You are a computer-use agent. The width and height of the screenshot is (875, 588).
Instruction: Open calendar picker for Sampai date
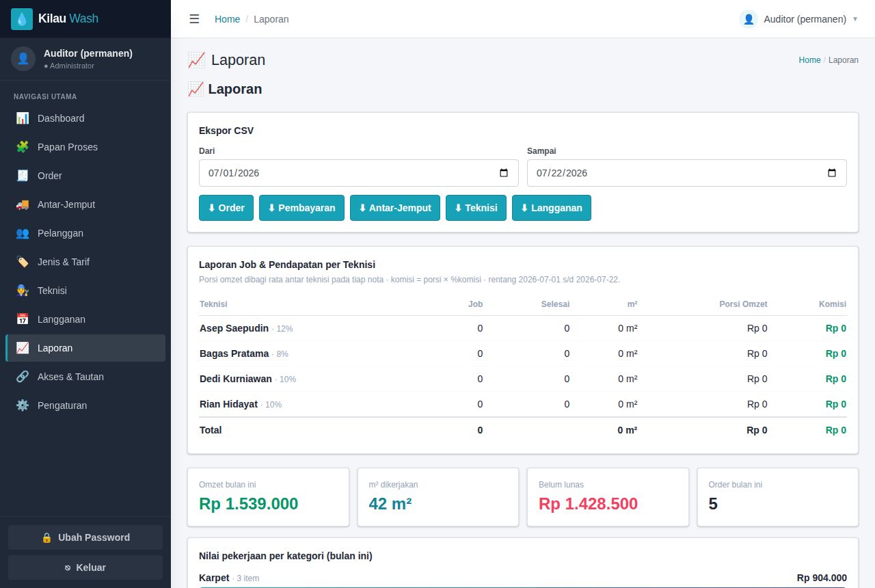click(x=832, y=173)
